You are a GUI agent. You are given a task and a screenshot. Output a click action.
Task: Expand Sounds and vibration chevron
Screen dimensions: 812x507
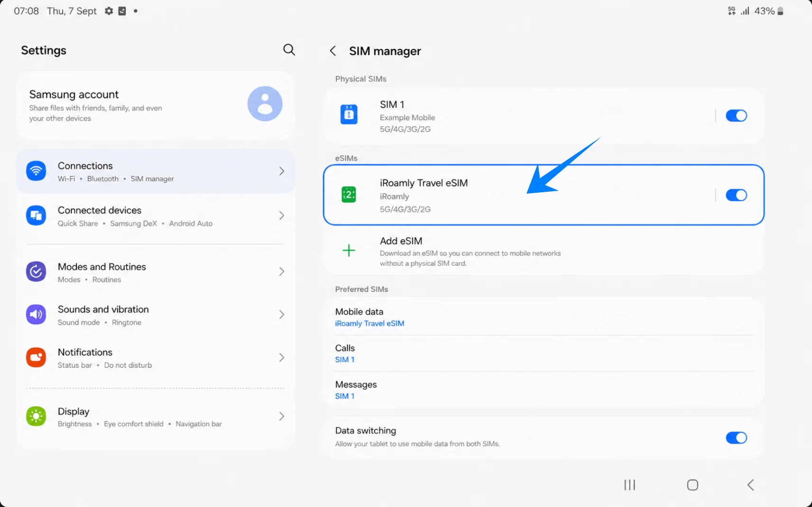point(282,315)
